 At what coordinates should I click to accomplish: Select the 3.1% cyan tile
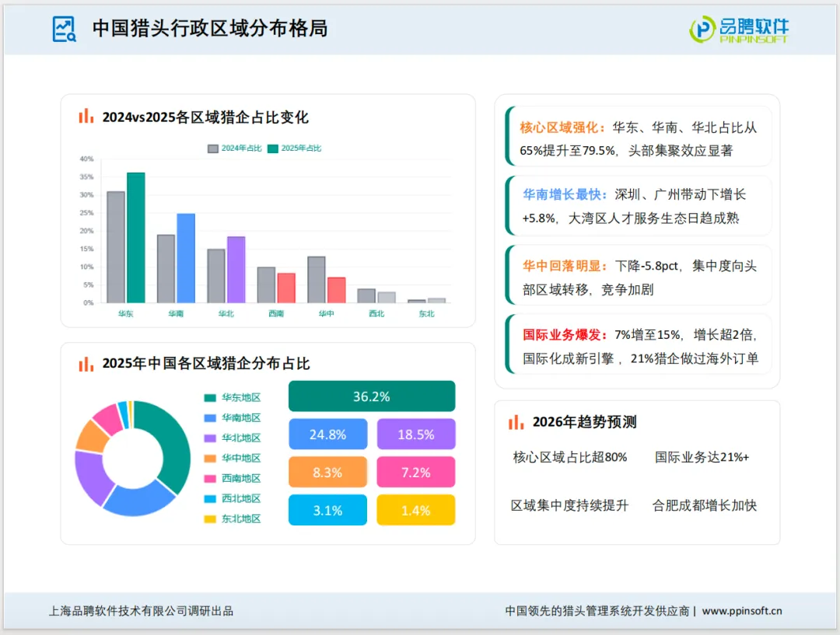[328, 510]
